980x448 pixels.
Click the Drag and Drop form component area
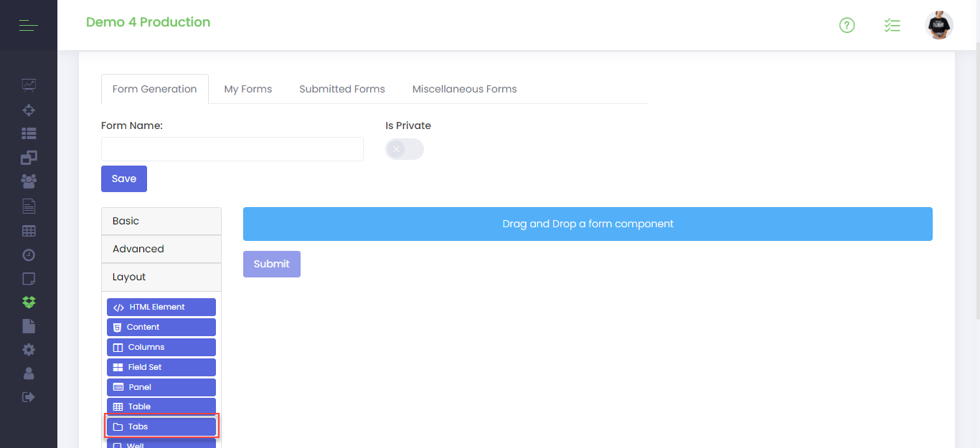(588, 224)
